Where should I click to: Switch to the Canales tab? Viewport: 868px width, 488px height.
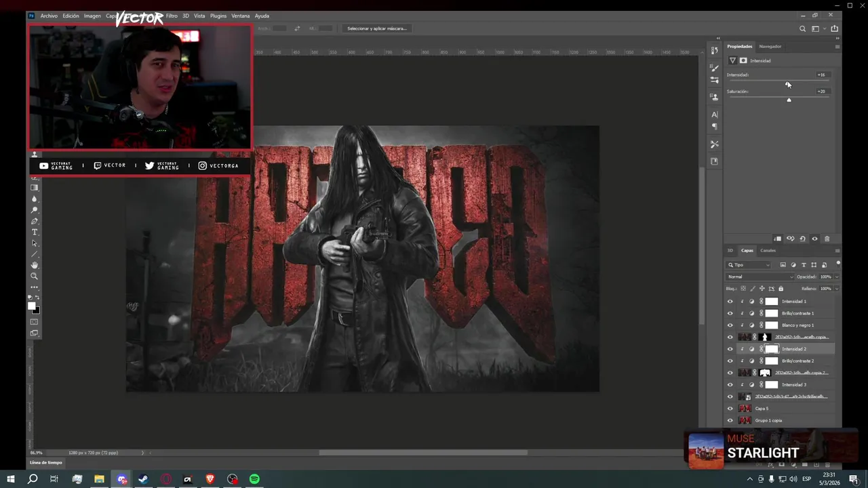[x=768, y=250]
